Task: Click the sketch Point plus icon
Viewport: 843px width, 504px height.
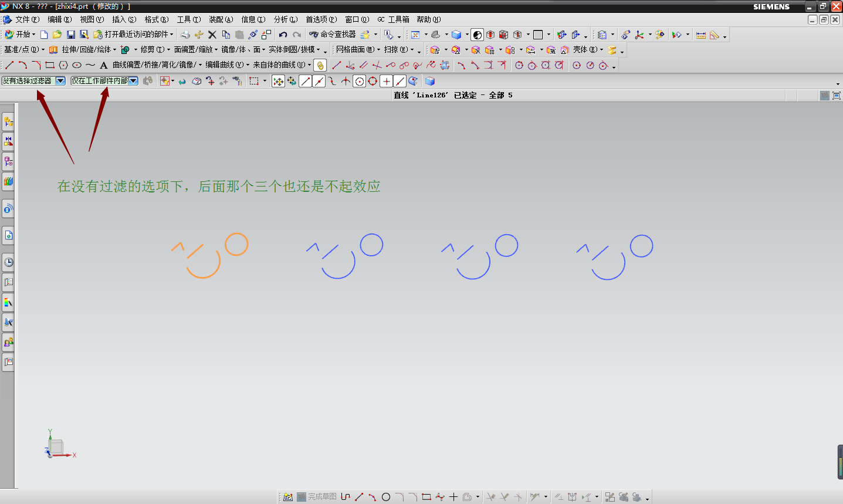Action: pos(453,497)
